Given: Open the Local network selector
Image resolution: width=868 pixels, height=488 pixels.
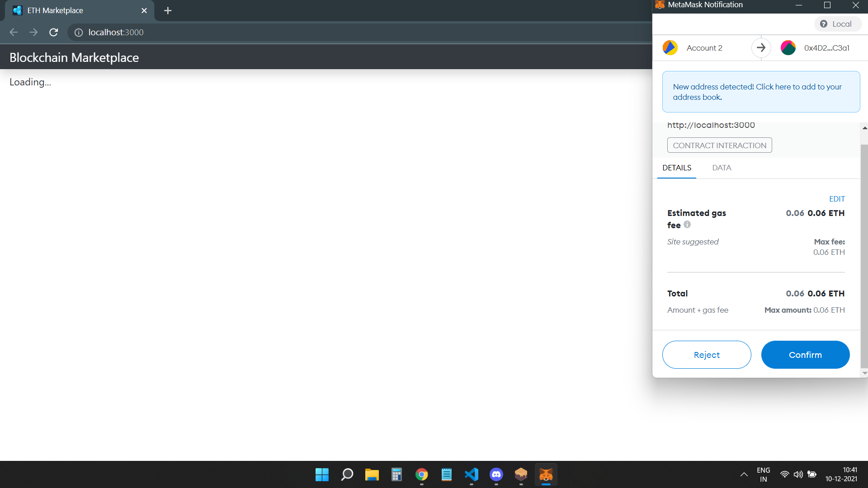Looking at the screenshot, I should pos(837,24).
